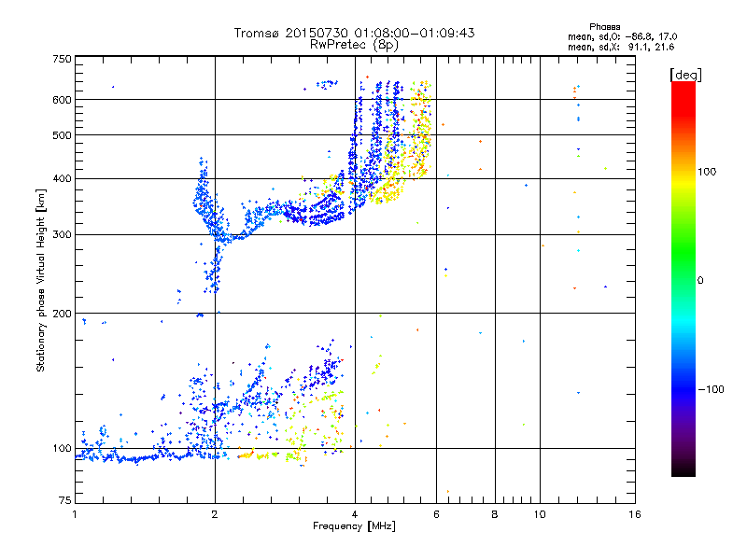Image resolution: width=747 pixels, height=560 pixels.
Task: Click the y-axis tick label '600'
Action: pos(62,100)
